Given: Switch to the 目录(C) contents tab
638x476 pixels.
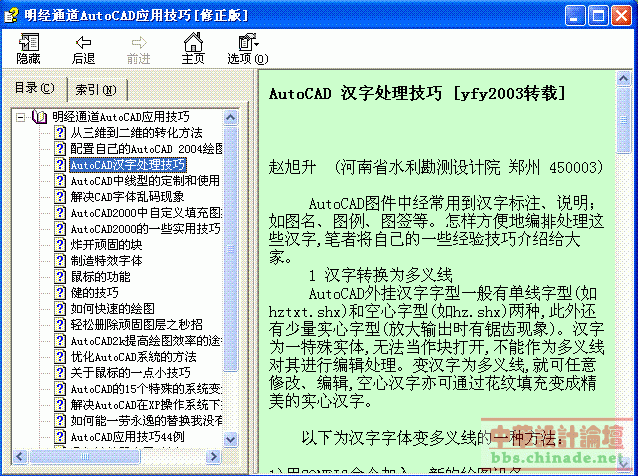Looking at the screenshot, I should [x=34, y=88].
